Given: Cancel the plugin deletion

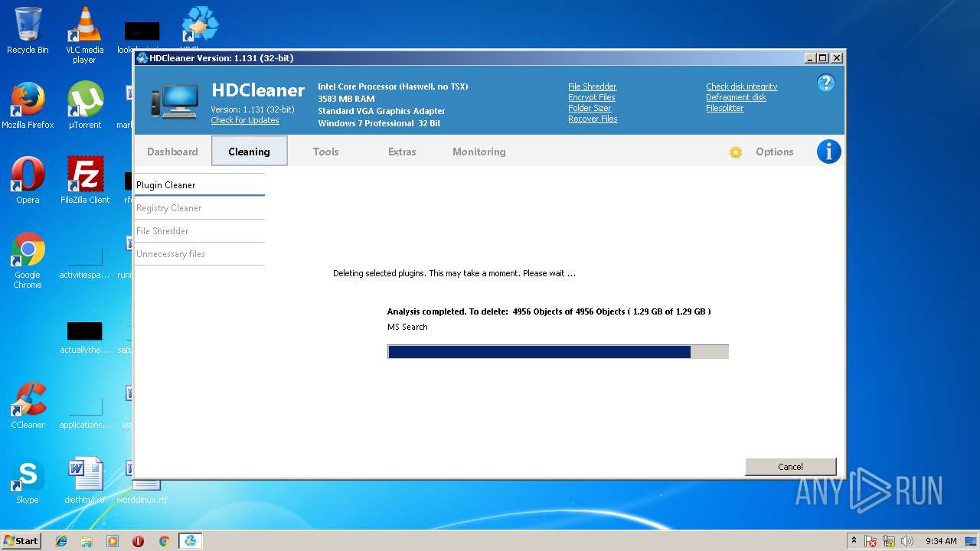Looking at the screenshot, I should click(x=790, y=466).
